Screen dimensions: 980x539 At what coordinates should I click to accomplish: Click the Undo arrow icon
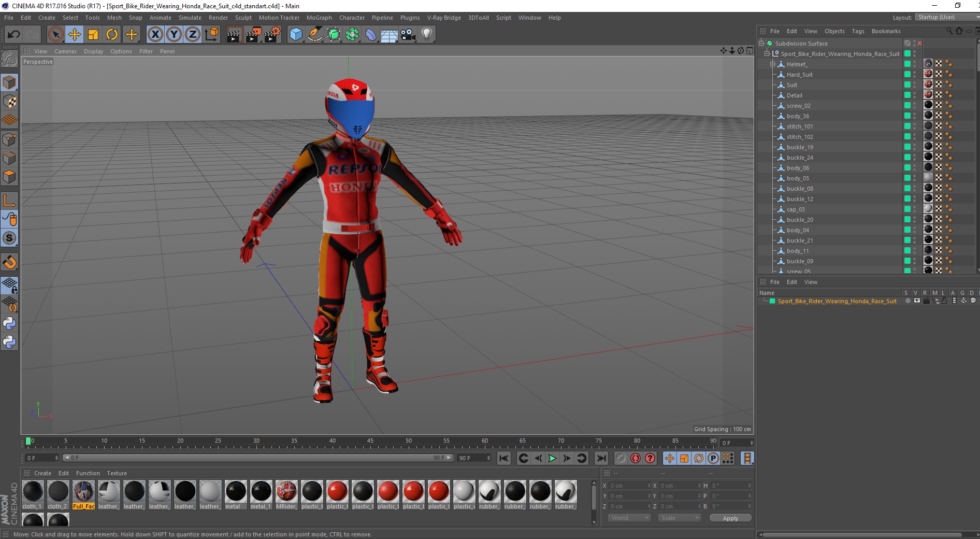click(13, 35)
